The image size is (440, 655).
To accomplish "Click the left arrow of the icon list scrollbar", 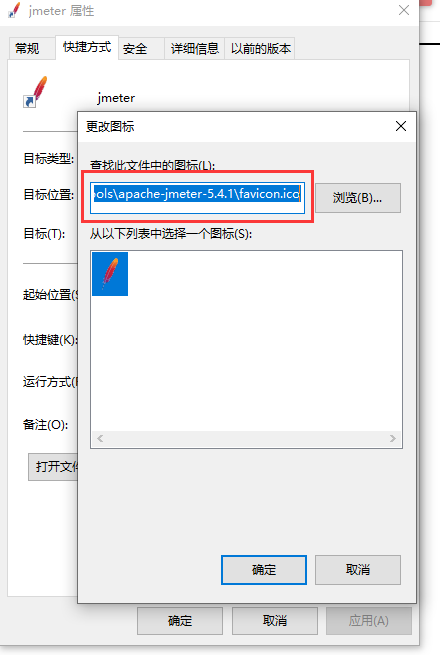I will [100, 438].
